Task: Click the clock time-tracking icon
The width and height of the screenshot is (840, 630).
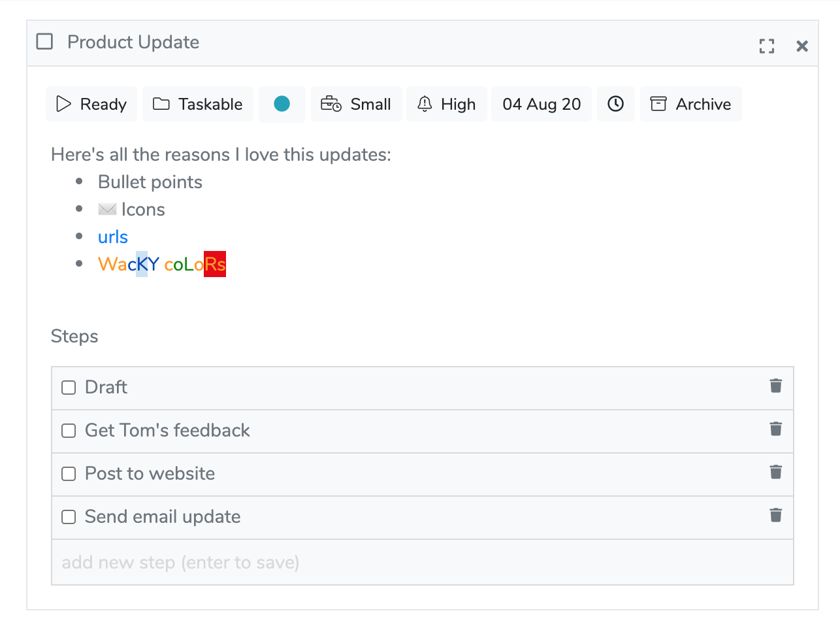Action: (x=615, y=104)
